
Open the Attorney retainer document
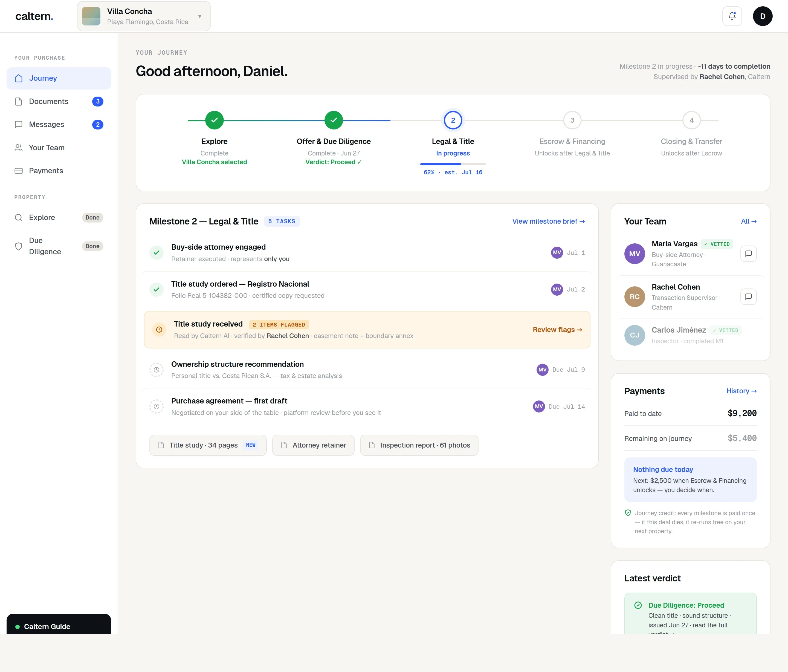[x=313, y=445]
